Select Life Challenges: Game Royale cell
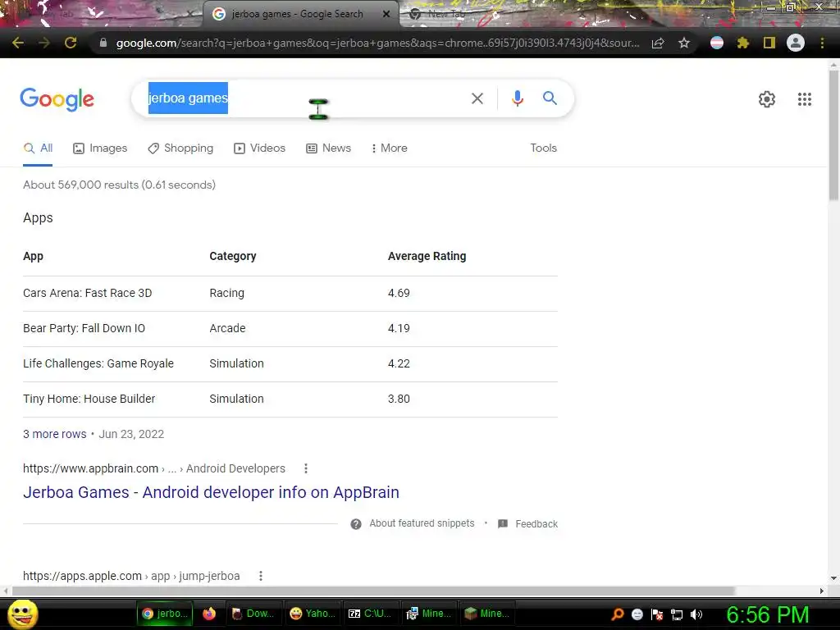Image resolution: width=840 pixels, height=630 pixels. tap(98, 363)
